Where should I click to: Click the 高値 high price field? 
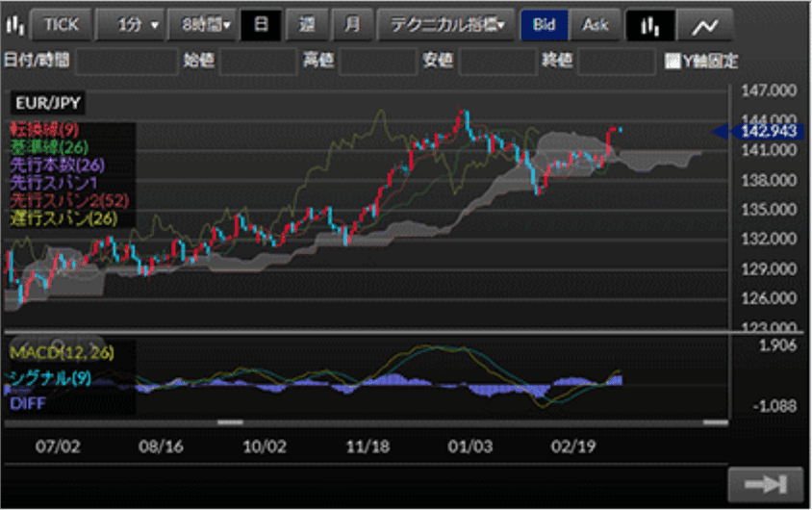point(378,61)
